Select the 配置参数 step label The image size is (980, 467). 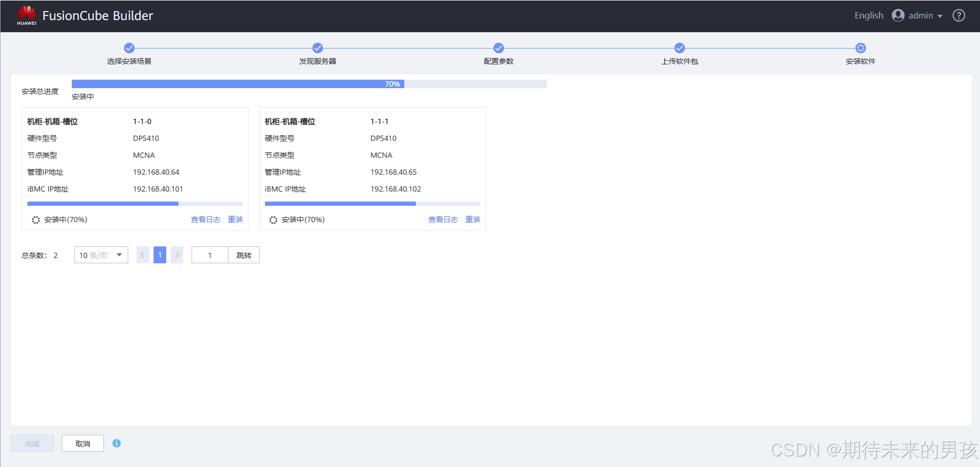(x=499, y=61)
